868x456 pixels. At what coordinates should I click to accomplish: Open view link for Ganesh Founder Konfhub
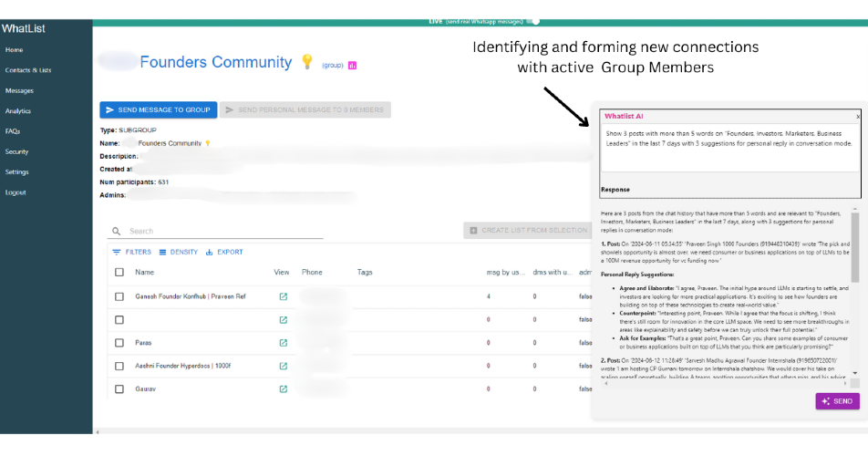pyautogui.click(x=284, y=296)
